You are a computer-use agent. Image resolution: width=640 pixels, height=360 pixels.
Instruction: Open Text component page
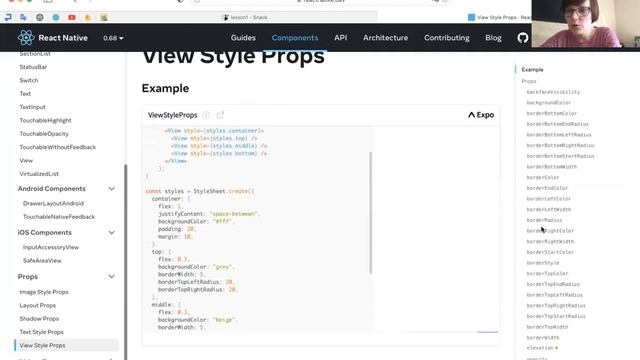25,93
